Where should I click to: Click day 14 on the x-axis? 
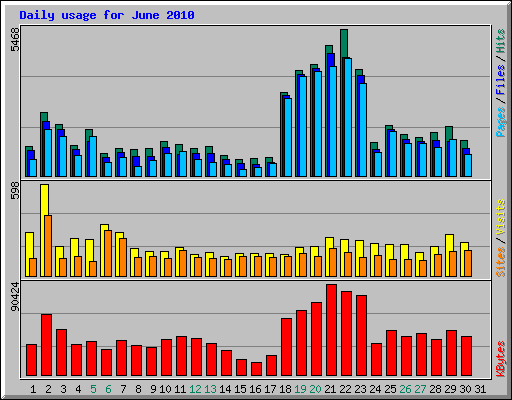pos(225,389)
